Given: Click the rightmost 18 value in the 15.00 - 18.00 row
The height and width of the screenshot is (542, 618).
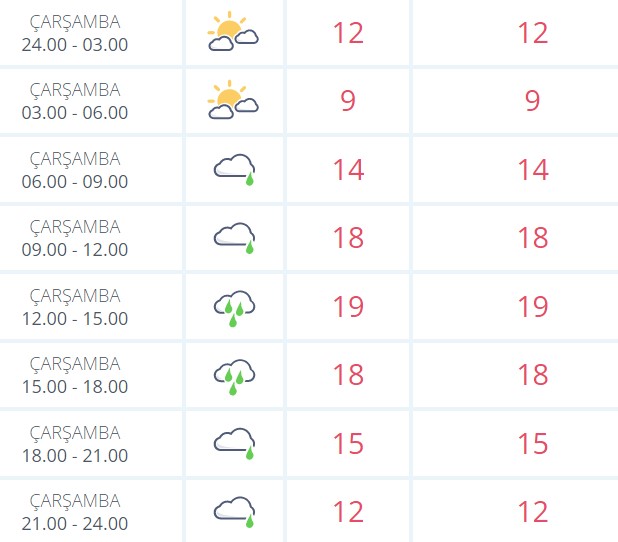Looking at the screenshot, I should tap(533, 374).
